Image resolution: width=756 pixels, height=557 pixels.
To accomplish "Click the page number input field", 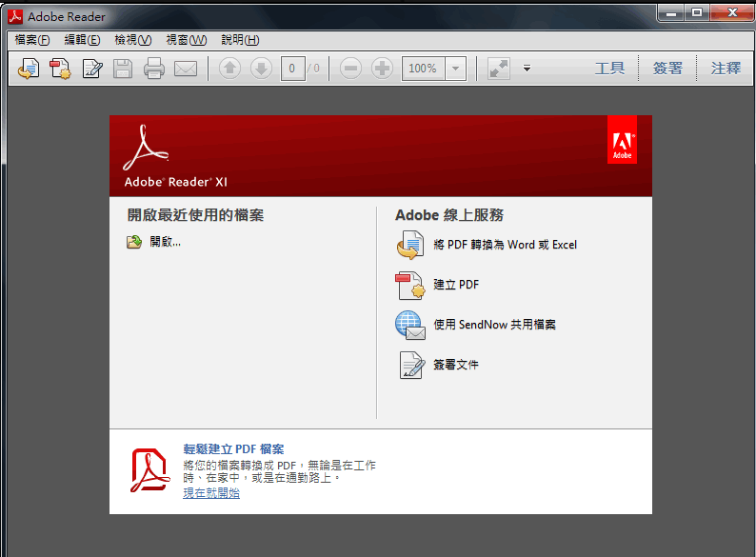I will coord(292,69).
